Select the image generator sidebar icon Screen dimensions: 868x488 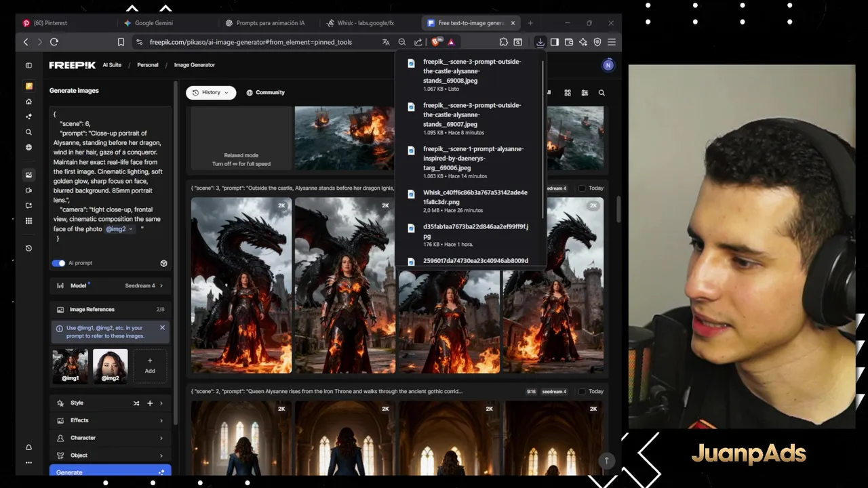coord(28,175)
